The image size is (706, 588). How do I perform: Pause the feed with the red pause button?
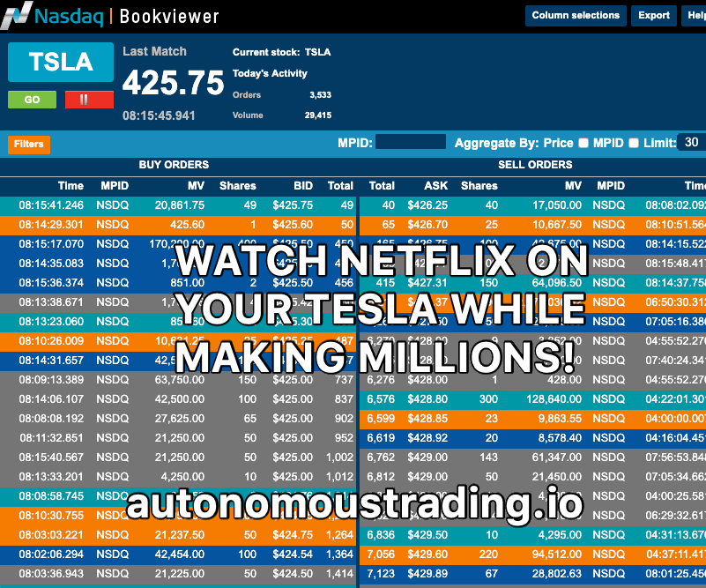(89, 100)
